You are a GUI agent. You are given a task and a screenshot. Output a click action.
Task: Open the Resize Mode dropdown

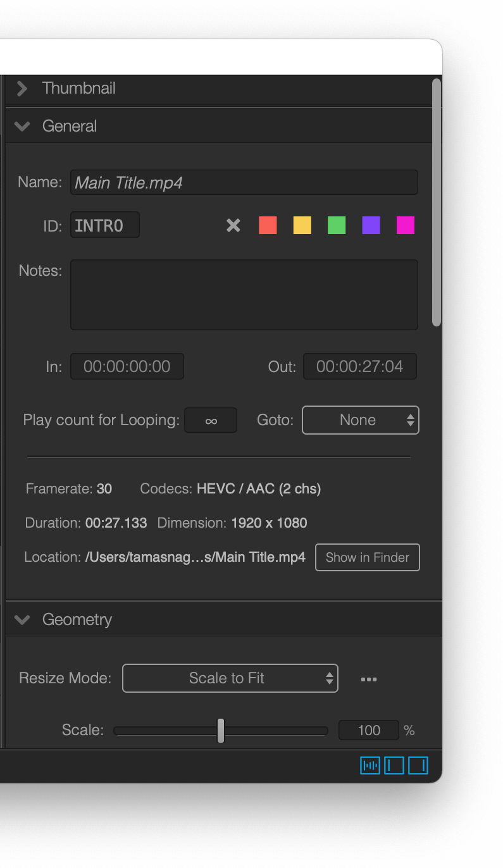(x=230, y=678)
